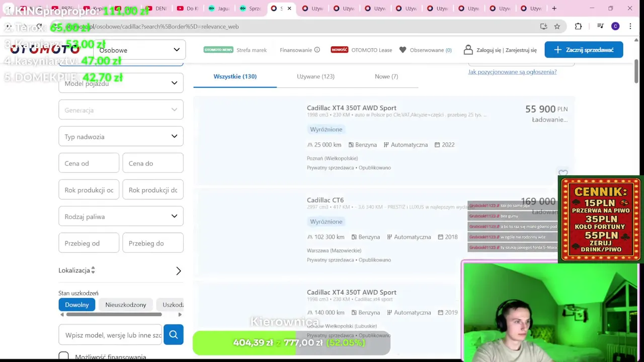The width and height of the screenshot is (644, 362).
Task: Open the Obserwowane (0) link
Action: click(431, 50)
